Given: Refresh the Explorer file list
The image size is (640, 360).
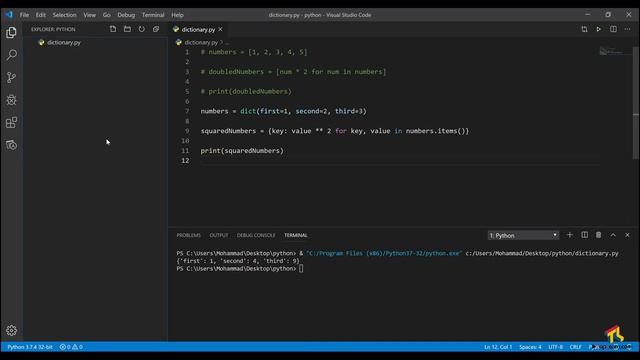Looking at the screenshot, I should tap(142, 29).
